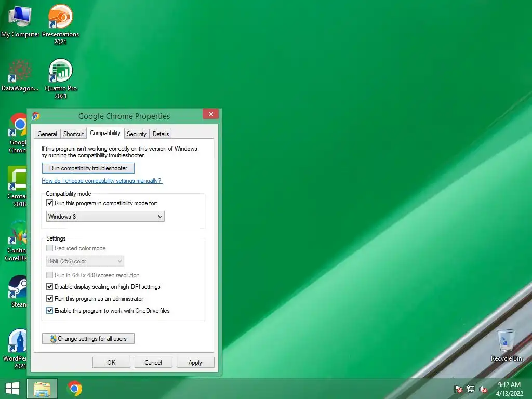Select the Google Chrome desktop shortcut
The height and width of the screenshot is (399, 532).
18,133
